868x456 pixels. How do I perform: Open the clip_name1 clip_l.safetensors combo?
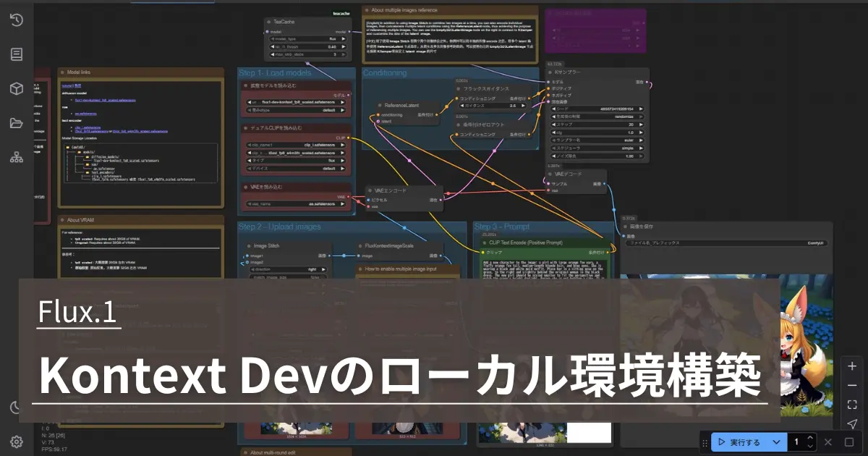pyautogui.click(x=296, y=145)
